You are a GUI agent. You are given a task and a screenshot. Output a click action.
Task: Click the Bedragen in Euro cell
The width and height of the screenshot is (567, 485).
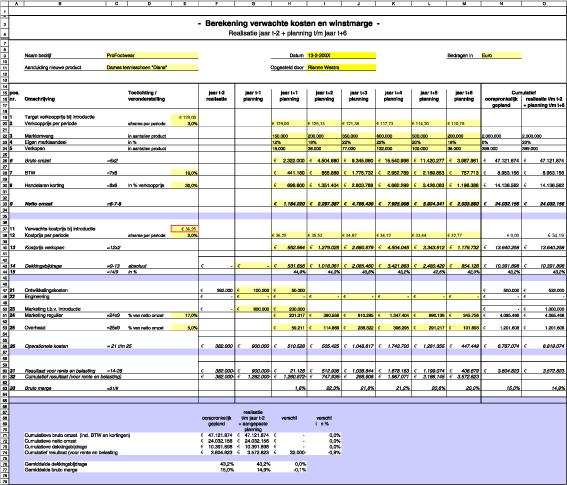point(501,55)
